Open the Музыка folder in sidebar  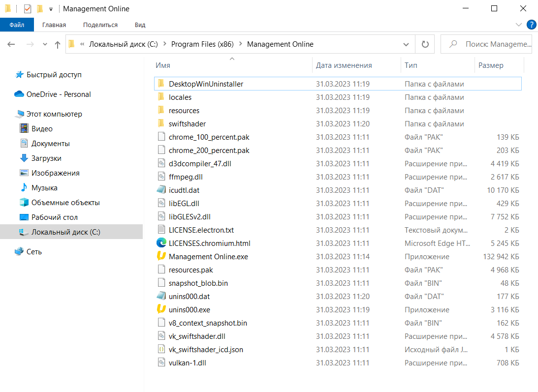(x=44, y=187)
